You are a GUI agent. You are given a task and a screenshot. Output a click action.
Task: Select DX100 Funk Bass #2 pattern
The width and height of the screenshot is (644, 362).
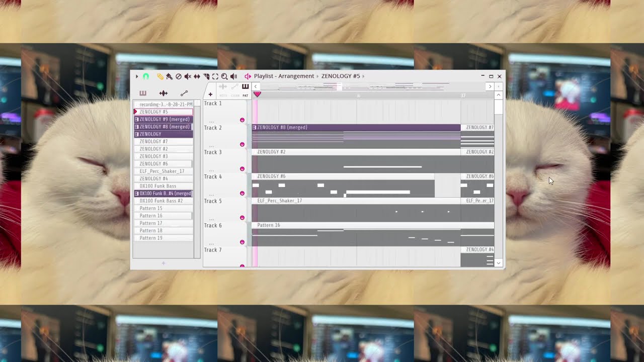[x=163, y=201]
